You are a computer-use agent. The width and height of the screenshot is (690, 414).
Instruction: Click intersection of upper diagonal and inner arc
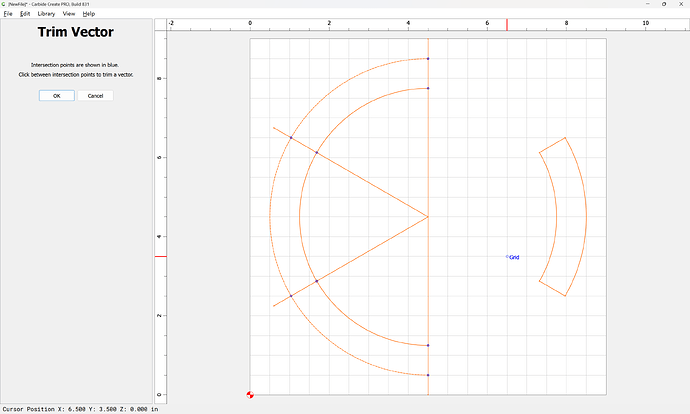(x=317, y=152)
